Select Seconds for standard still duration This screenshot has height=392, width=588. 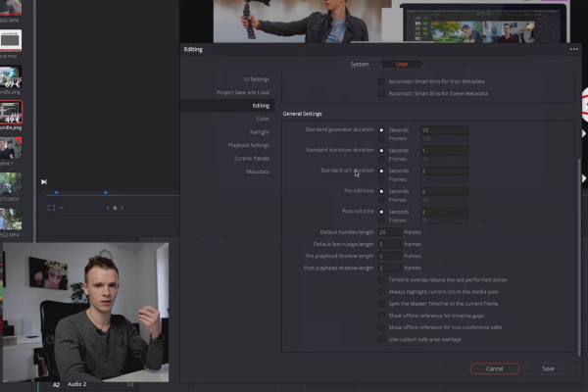[x=381, y=171]
